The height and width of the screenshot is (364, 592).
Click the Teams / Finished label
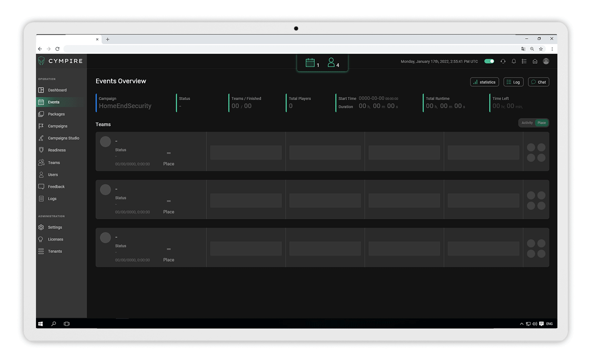point(246,98)
